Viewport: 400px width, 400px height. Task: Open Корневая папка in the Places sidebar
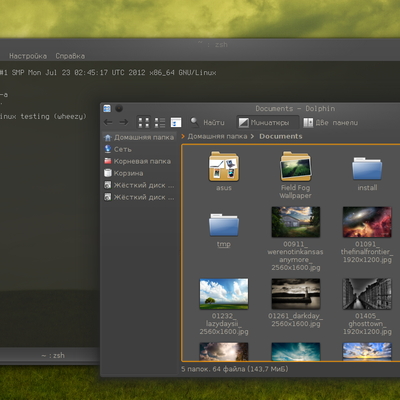[x=139, y=161]
